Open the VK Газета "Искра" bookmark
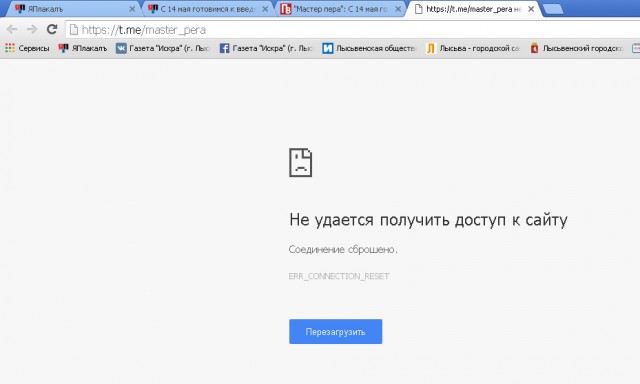Screen dimensions: 640x384 [162, 48]
